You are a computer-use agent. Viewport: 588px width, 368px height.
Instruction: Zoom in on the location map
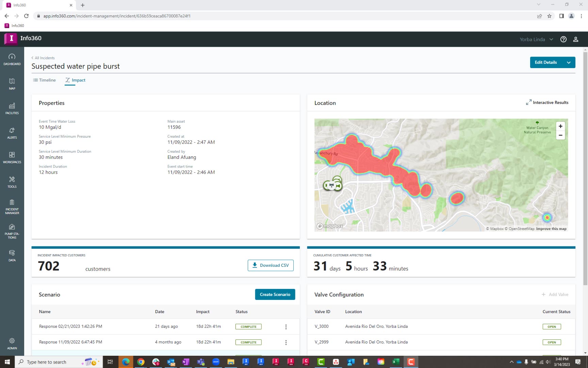pos(560,126)
